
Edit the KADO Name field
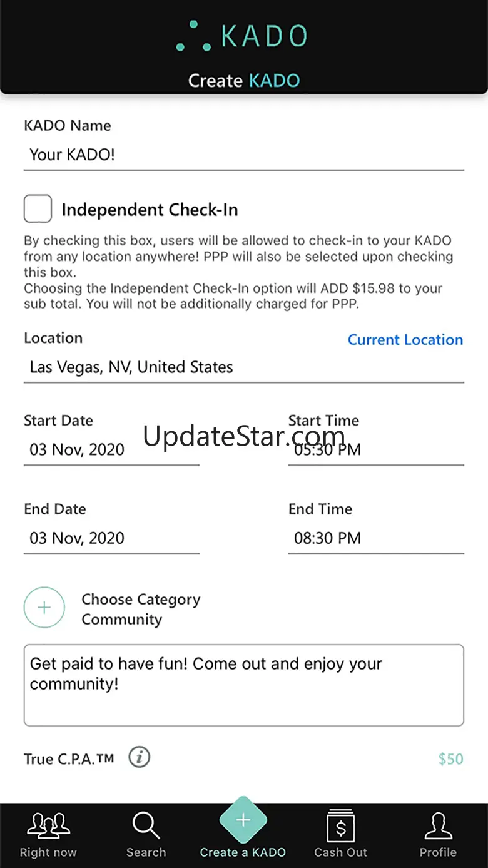(243, 155)
